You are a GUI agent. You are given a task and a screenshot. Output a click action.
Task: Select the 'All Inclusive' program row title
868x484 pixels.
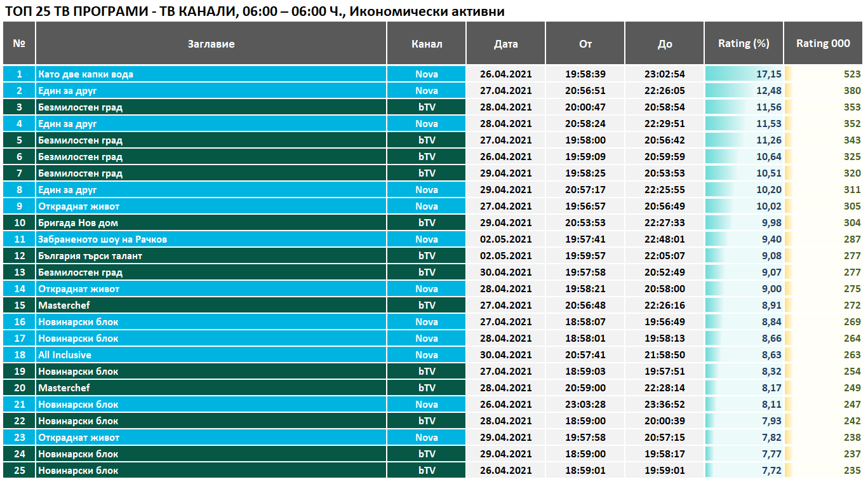coord(65,355)
